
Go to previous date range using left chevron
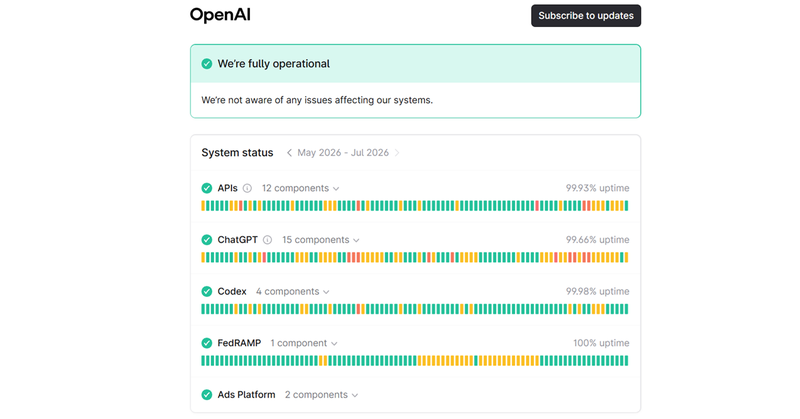289,153
